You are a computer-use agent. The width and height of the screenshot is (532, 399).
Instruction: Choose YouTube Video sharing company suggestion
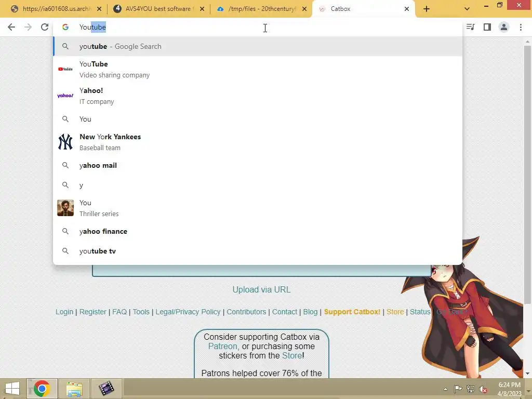pyautogui.click(x=258, y=69)
